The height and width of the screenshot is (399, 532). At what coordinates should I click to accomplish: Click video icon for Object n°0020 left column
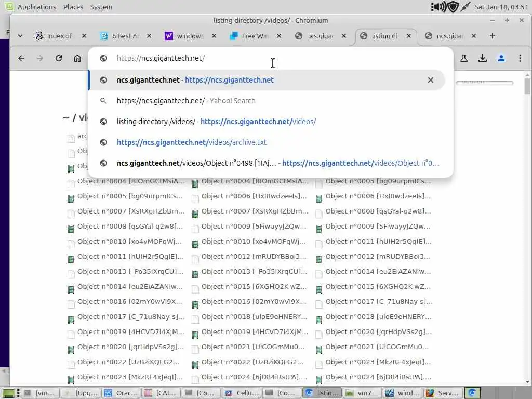[71, 350]
